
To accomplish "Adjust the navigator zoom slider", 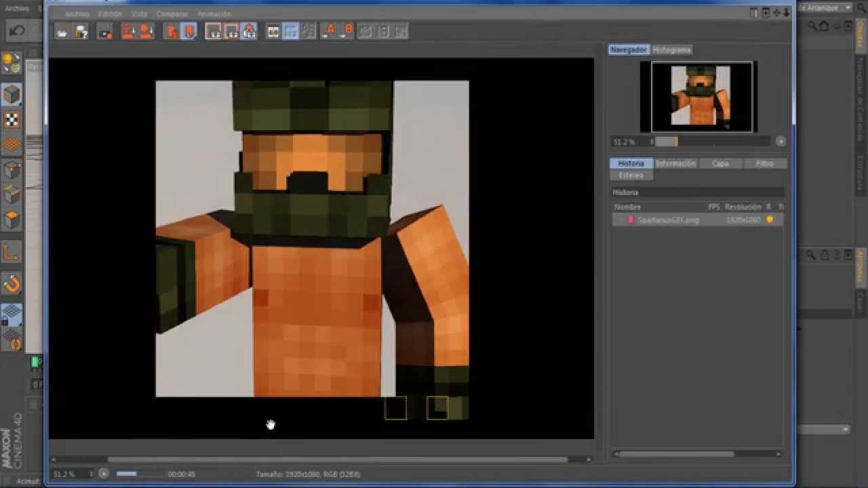I will (711, 142).
